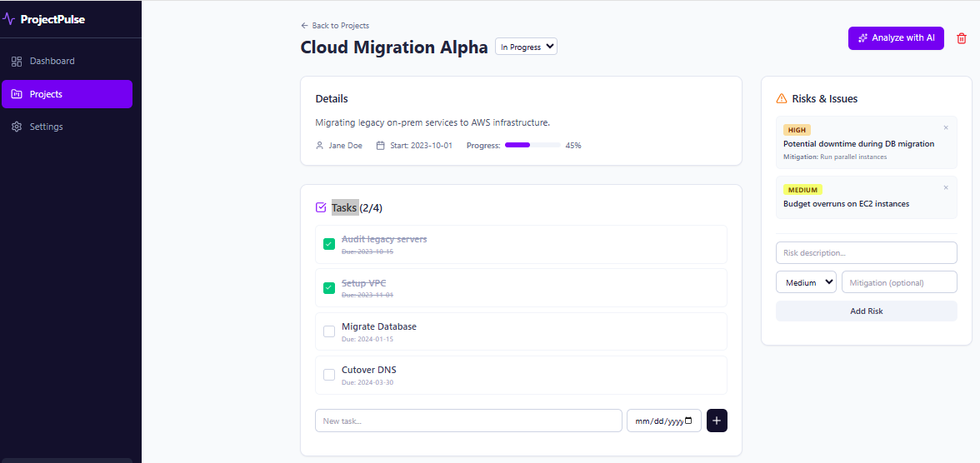The height and width of the screenshot is (463, 980).
Task: Click the Projects folder icon in sidebar
Action: [x=17, y=94]
